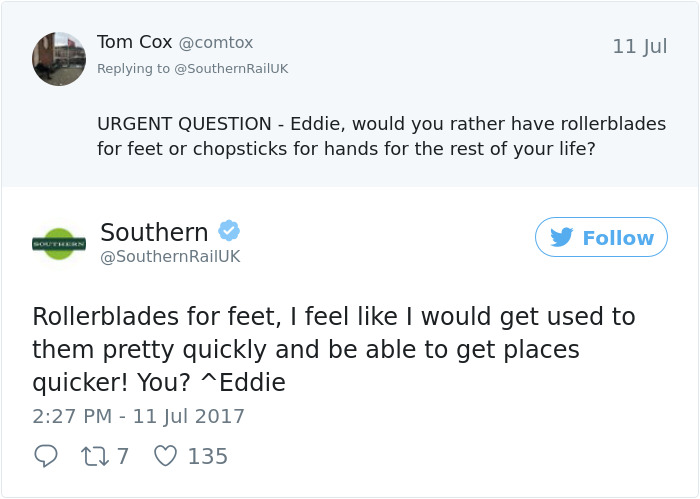The width and height of the screenshot is (700, 499).
Task: Open Tom Cox's urgent question tweet text
Action: (382, 136)
